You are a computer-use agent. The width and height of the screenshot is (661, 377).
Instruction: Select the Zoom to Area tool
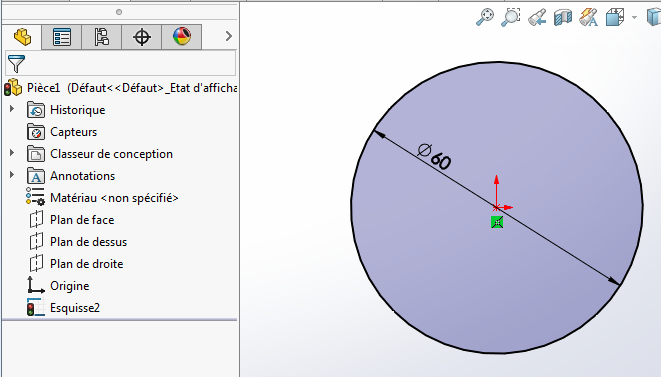coord(511,17)
